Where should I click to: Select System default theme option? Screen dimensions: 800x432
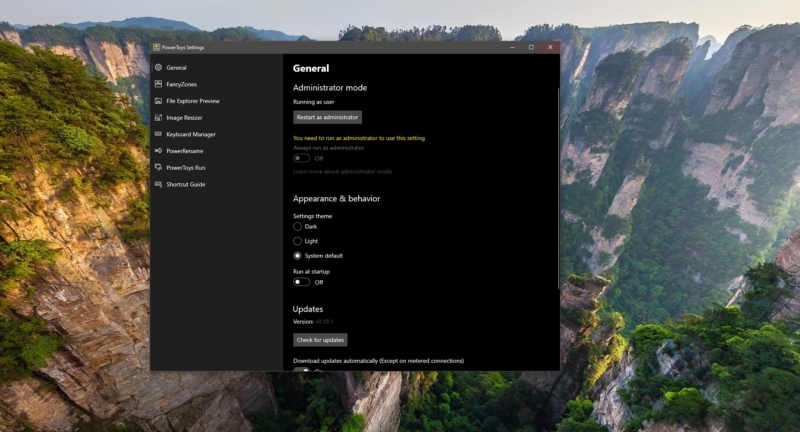[x=297, y=256]
